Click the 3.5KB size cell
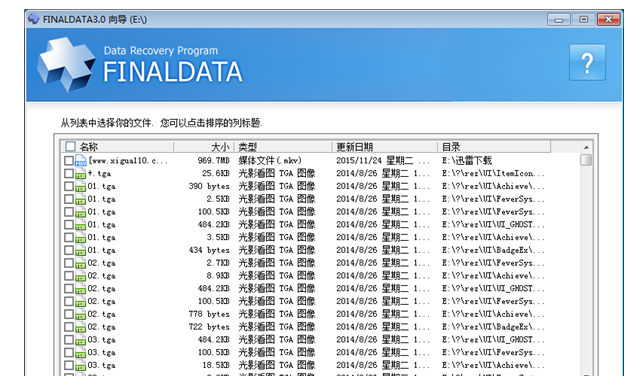This screenshot has width=631, height=376. pos(218,238)
